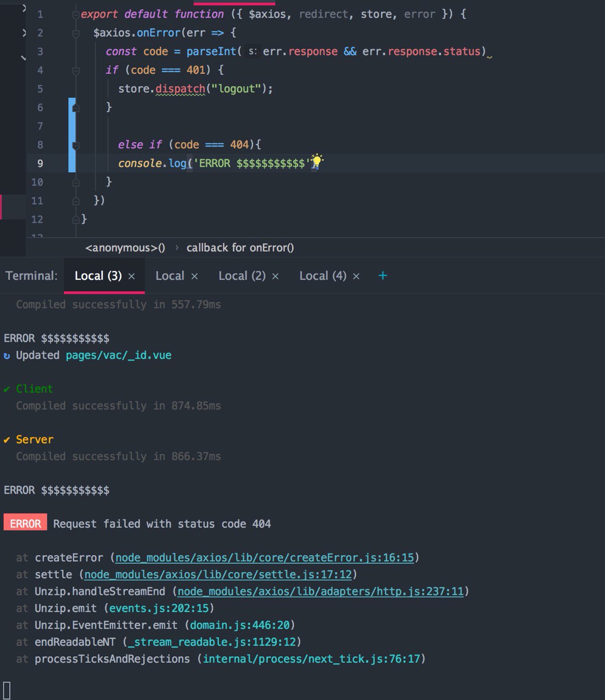Screen dimensions: 605x700
Task: Click 'Compiled successfully in 557.79ms' text
Action: [x=118, y=305]
